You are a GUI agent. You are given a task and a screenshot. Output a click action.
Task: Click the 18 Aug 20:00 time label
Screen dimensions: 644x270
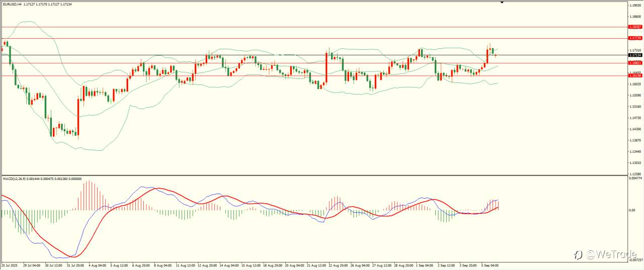point(274,264)
